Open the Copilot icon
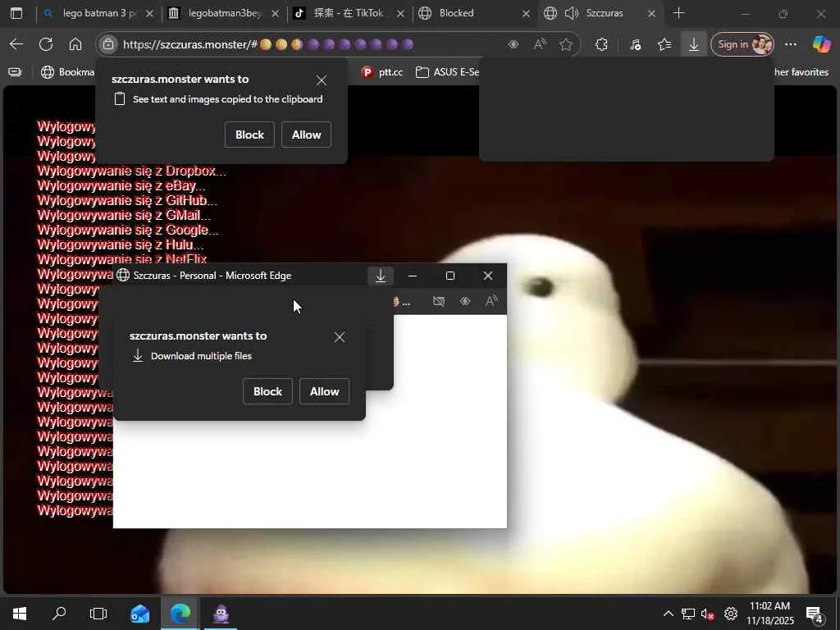840x630 pixels. (821, 44)
